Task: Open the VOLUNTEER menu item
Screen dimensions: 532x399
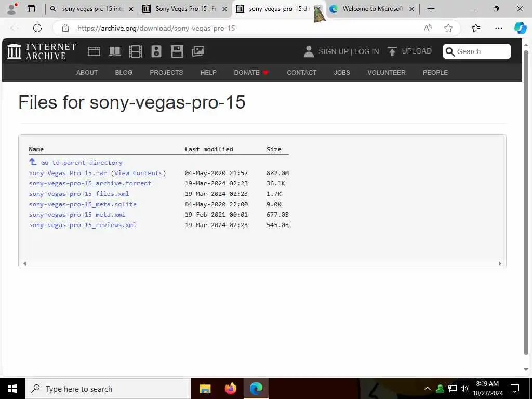Action: click(x=387, y=73)
